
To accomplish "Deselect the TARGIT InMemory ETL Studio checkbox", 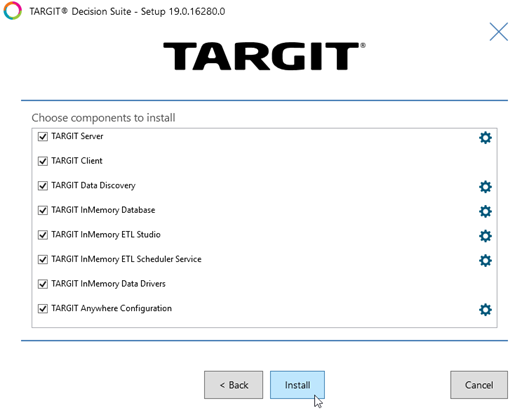I will [x=43, y=235].
